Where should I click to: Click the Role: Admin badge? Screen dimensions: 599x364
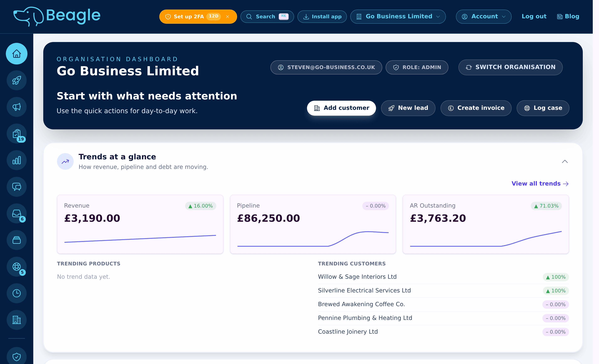point(417,67)
